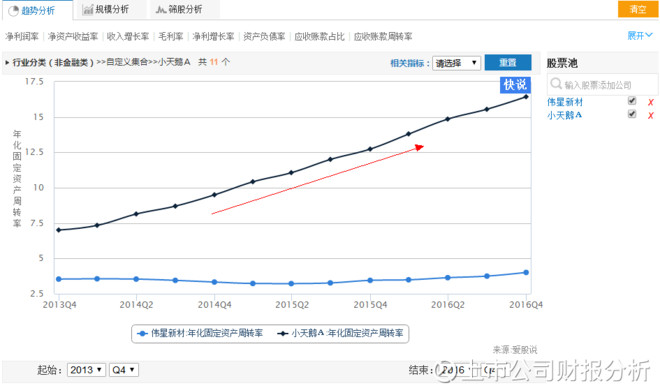
Task: Click the stock search input field
Action: [603, 85]
